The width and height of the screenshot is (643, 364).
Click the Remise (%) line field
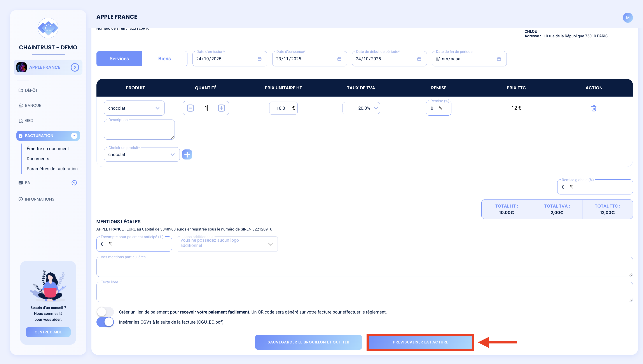click(439, 108)
